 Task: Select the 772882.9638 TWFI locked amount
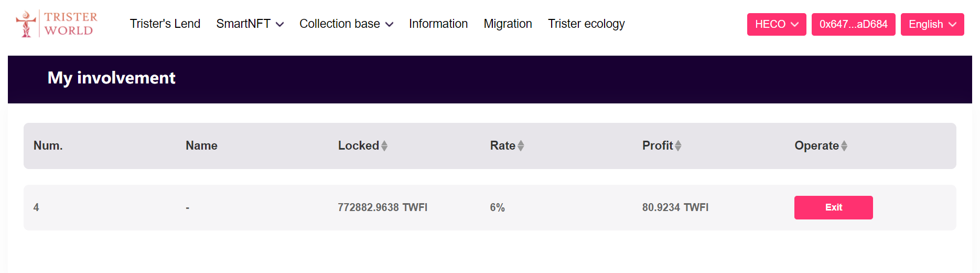pyautogui.click(x=382, y=207)
